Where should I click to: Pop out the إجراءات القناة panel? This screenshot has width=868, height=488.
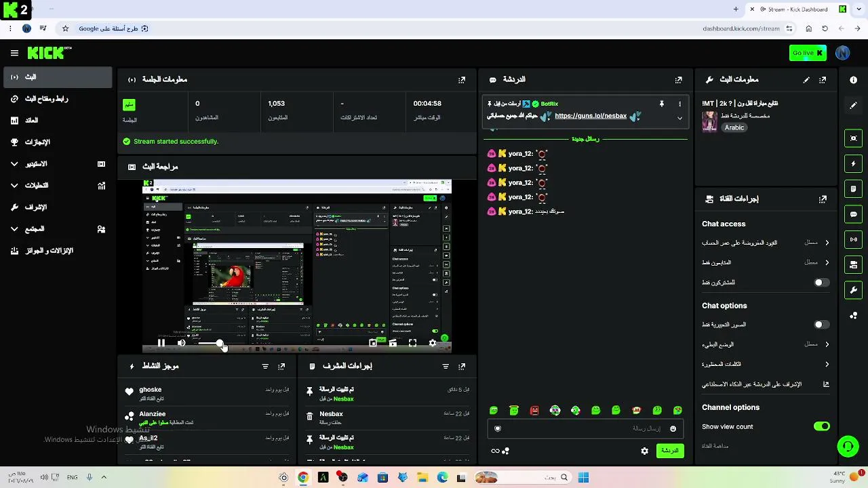click(x=823, y=199)
